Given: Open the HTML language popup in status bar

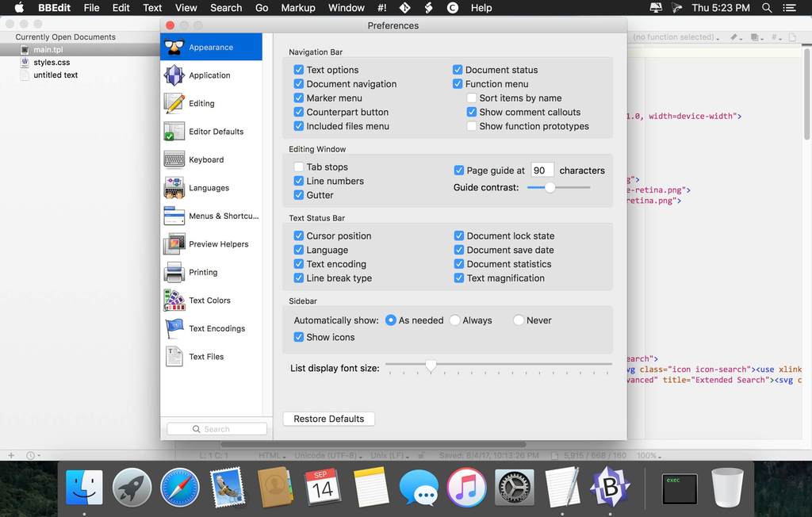Looking at the screenshot, I should (274, 456).
